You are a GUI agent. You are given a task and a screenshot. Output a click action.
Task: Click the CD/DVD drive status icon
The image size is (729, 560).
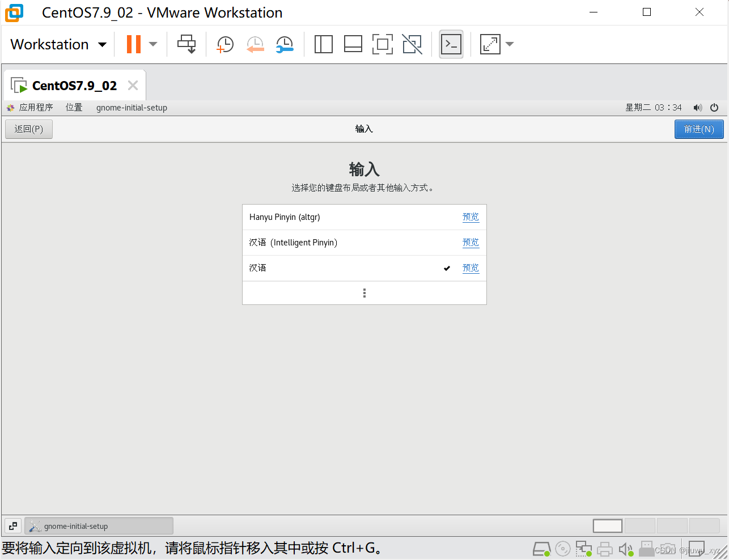563,549
